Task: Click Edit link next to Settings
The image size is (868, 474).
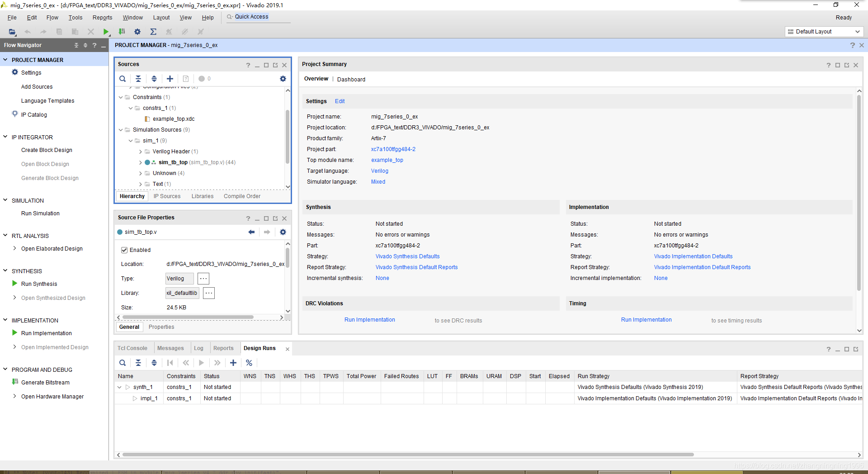Action: pyautogui.click(x=340, y=101)
